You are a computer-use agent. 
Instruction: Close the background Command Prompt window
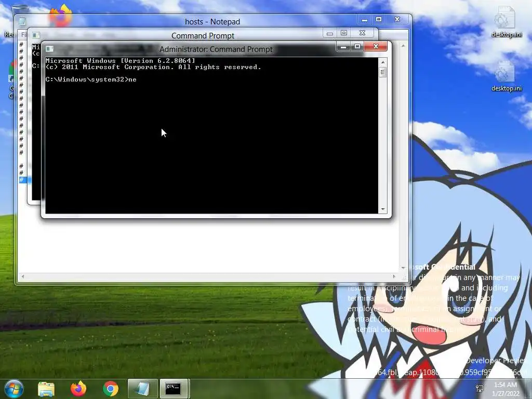tap(362, 33)
